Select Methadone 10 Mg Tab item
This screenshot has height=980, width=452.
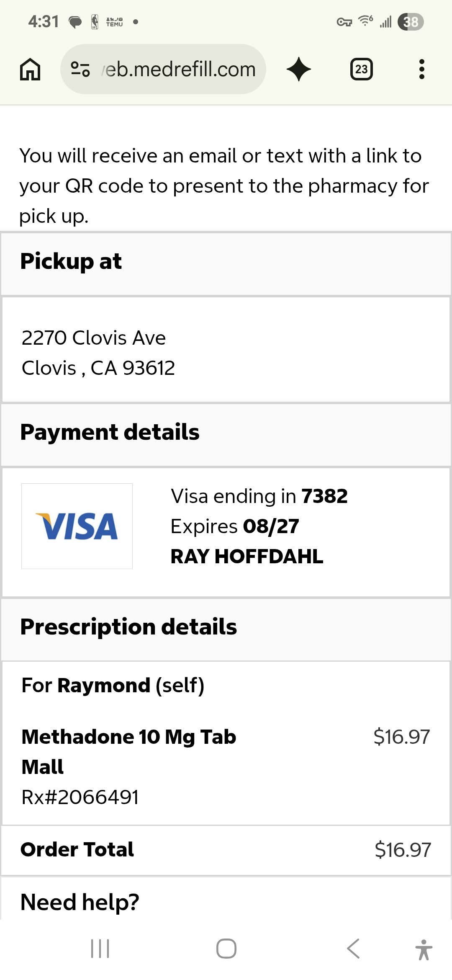[129, 752]
